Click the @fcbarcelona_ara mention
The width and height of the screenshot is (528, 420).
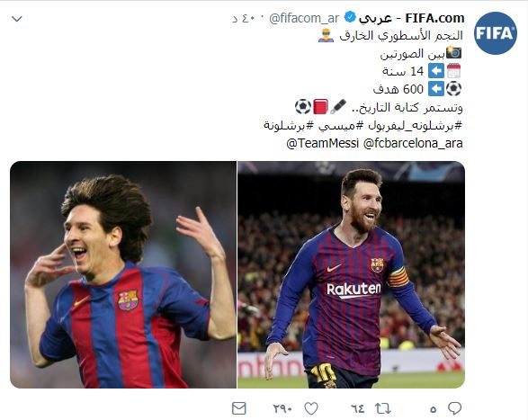[413, 144]
